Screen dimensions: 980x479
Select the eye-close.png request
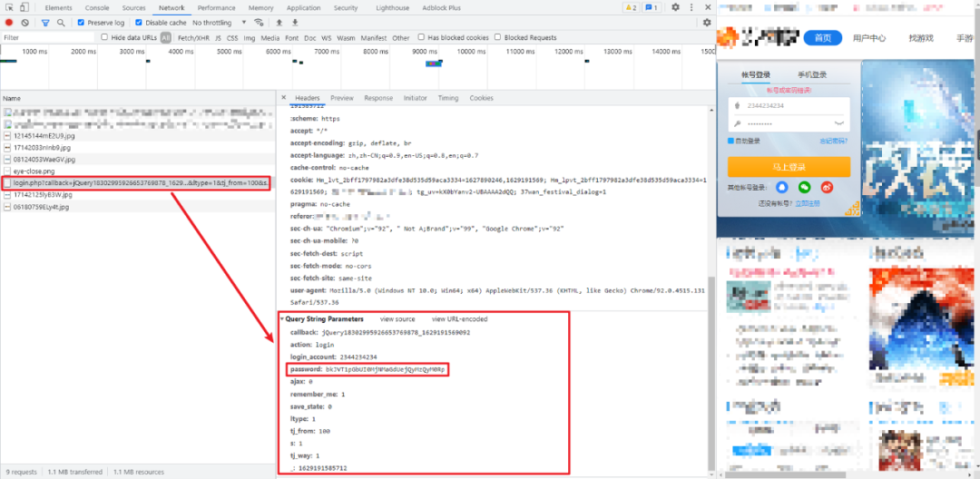[137, 171]
